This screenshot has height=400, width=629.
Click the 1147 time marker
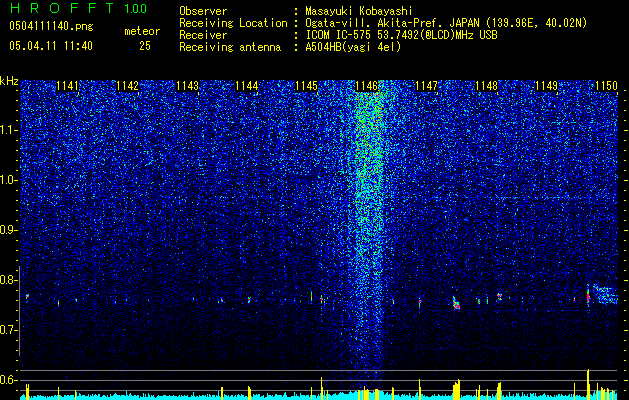point(426,86)
